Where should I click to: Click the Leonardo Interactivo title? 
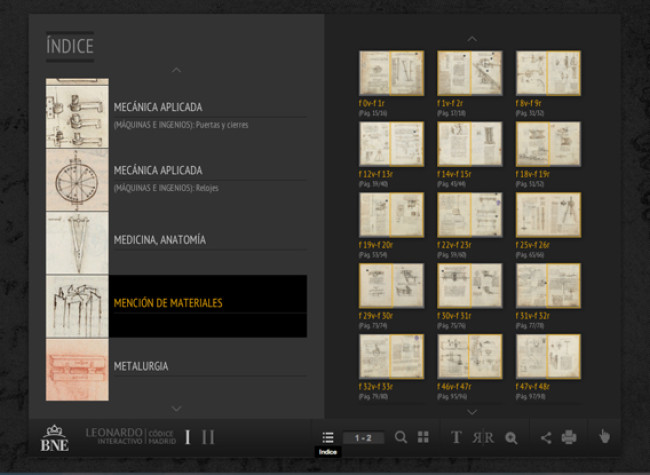114,436
